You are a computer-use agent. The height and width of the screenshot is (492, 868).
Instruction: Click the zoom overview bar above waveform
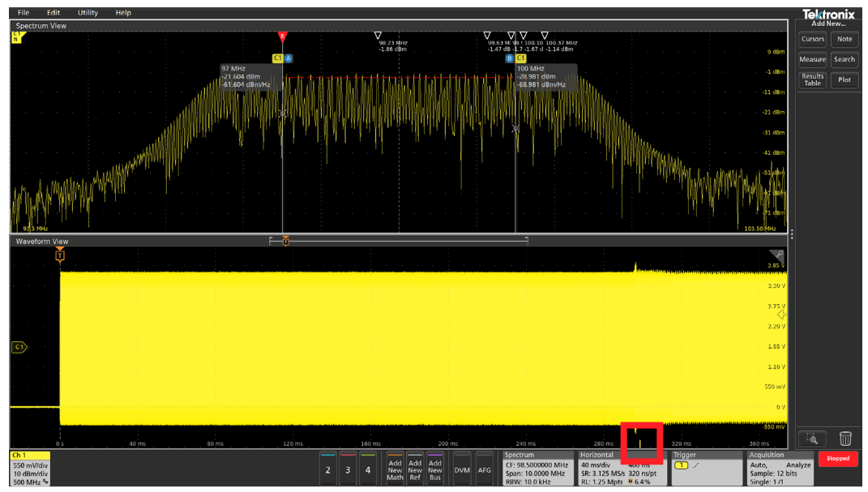coord(399,241)
